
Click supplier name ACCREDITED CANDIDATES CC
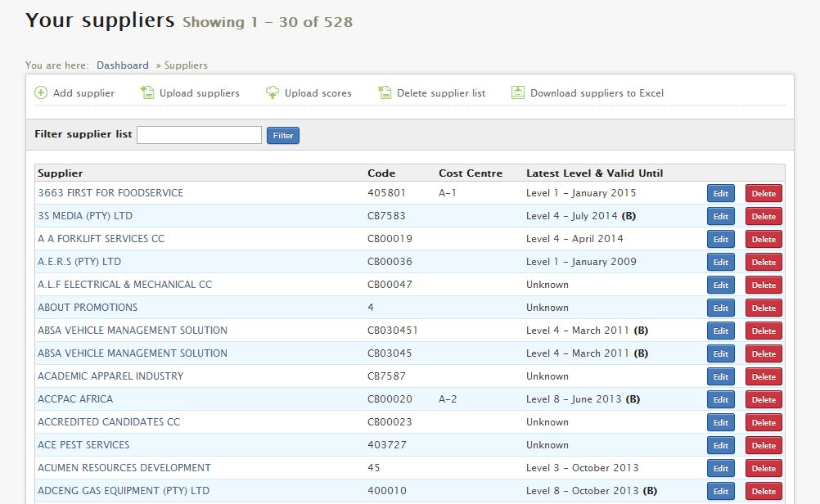109,422
